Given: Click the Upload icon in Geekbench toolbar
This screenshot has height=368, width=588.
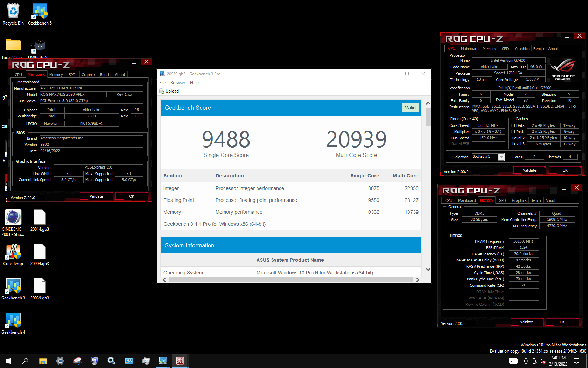Looking at the screenshot, I should (162, 91).
